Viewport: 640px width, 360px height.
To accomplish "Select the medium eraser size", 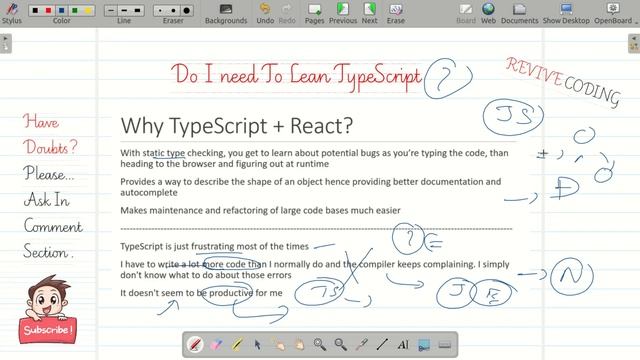I will tap(173, 10).
